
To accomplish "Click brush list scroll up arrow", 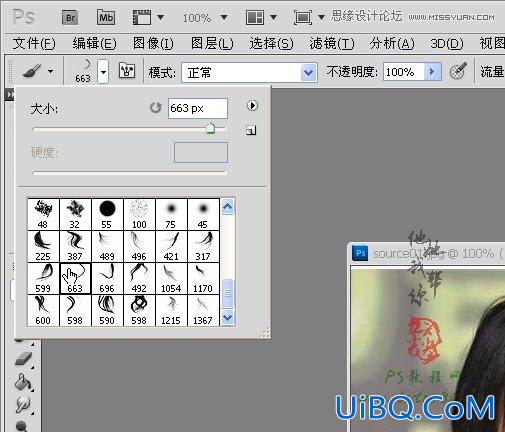I will pyautogui.click(x=227, y=207).
